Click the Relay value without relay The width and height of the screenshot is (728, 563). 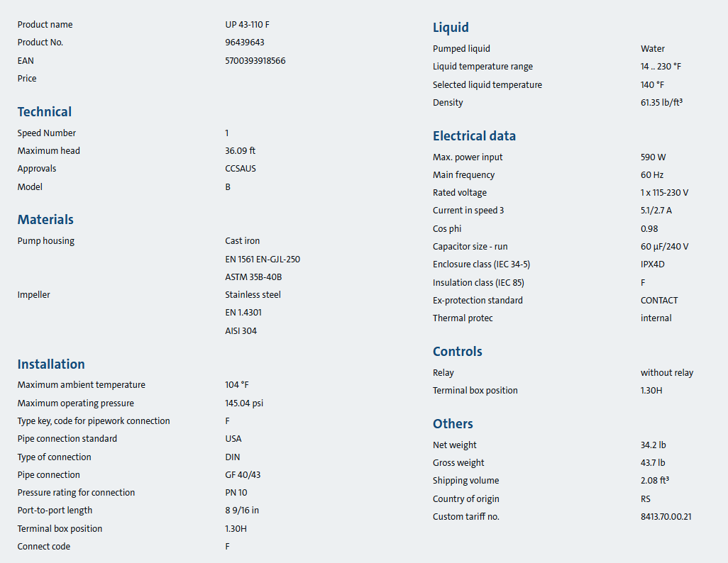tap(667, 373)
